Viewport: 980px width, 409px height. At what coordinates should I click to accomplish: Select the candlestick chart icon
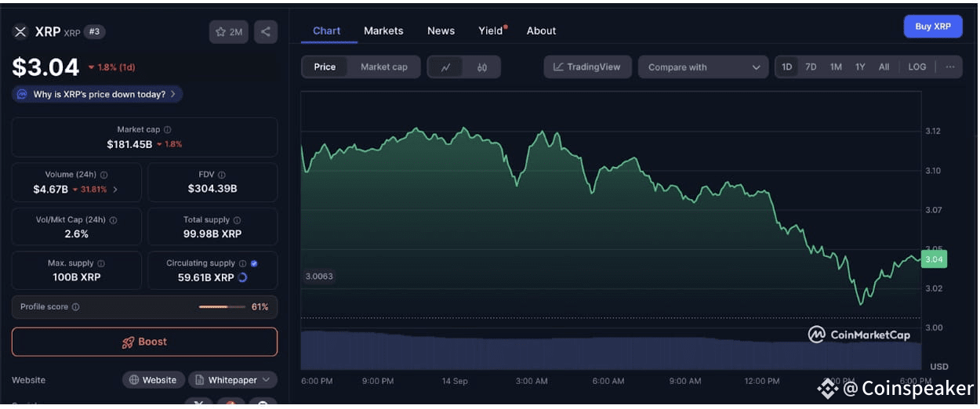(x=482, y=67)
